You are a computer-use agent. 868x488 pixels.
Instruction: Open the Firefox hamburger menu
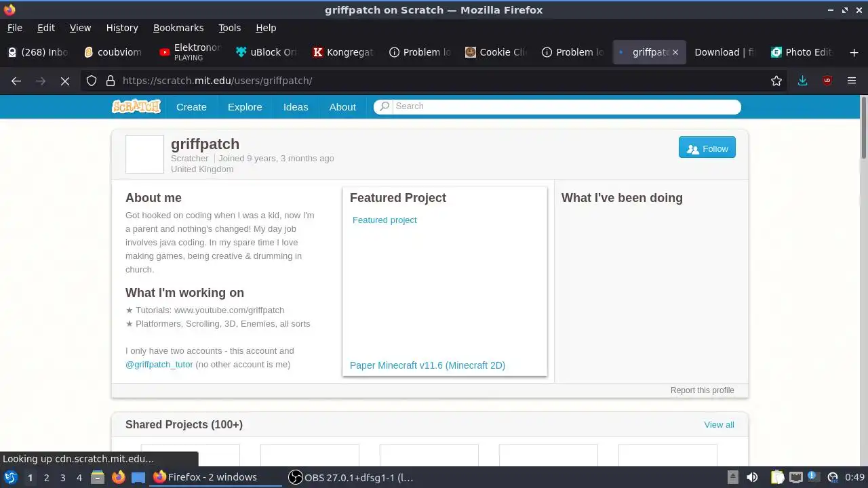pos(852,81)
